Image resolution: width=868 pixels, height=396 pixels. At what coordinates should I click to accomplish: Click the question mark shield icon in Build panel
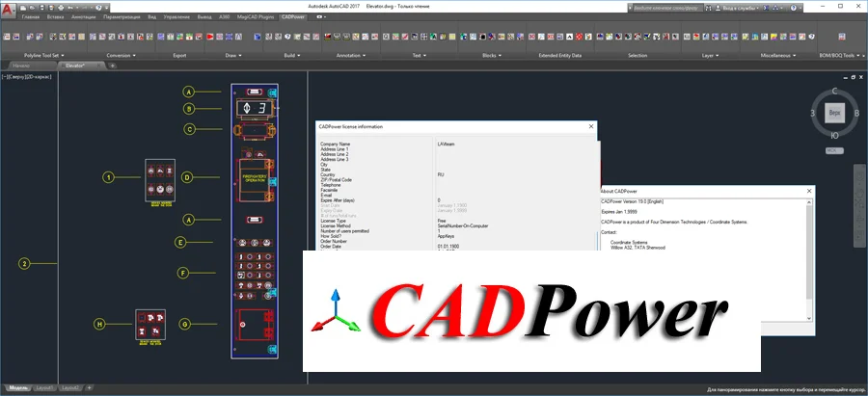click(x=287, y=37)
